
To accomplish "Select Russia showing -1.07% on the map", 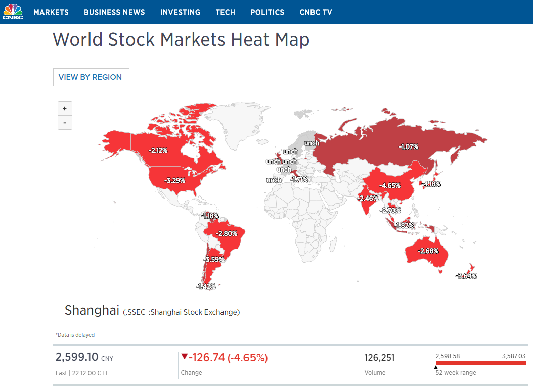I will [408, 146].
